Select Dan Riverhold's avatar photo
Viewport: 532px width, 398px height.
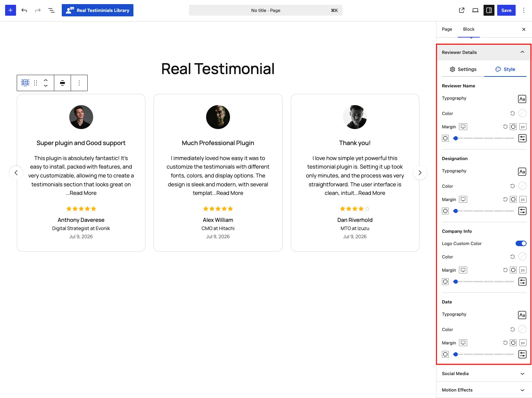(x=355, y=117)
